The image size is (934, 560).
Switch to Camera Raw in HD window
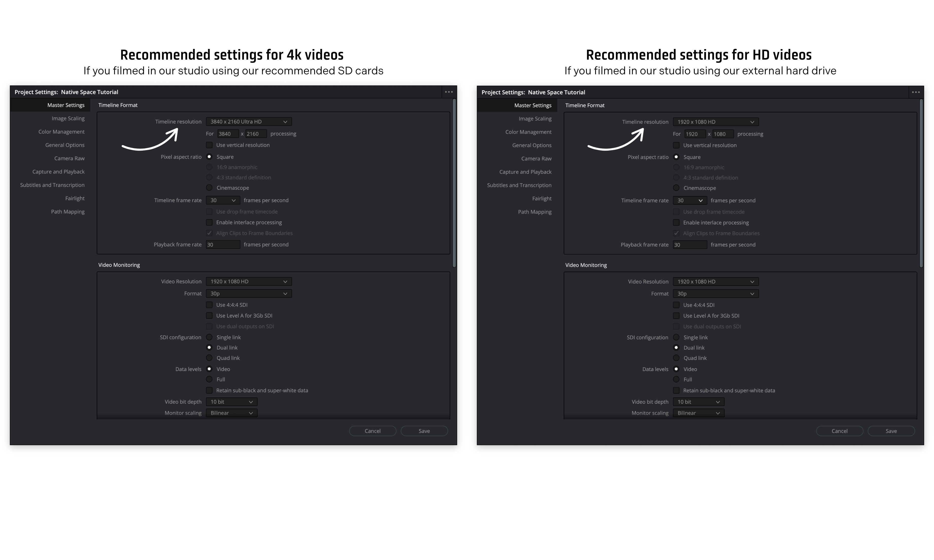(x=536, y=159)
